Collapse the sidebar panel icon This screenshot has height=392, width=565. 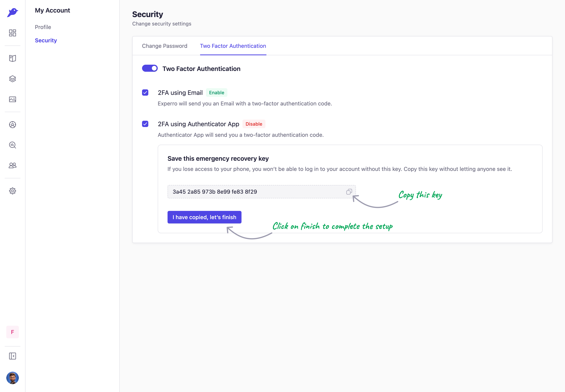pos(13,356)
